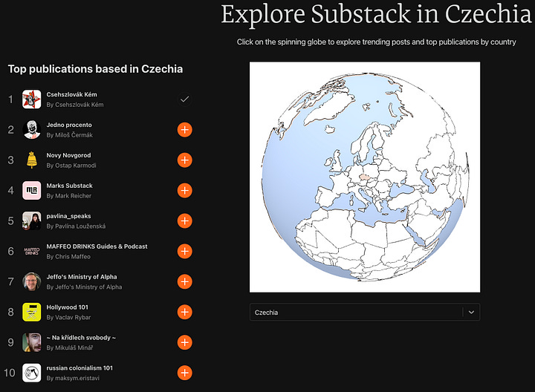Open MAFFEO DRINKS logo
This screenshot has width=535, height=392.
point(32,251)
